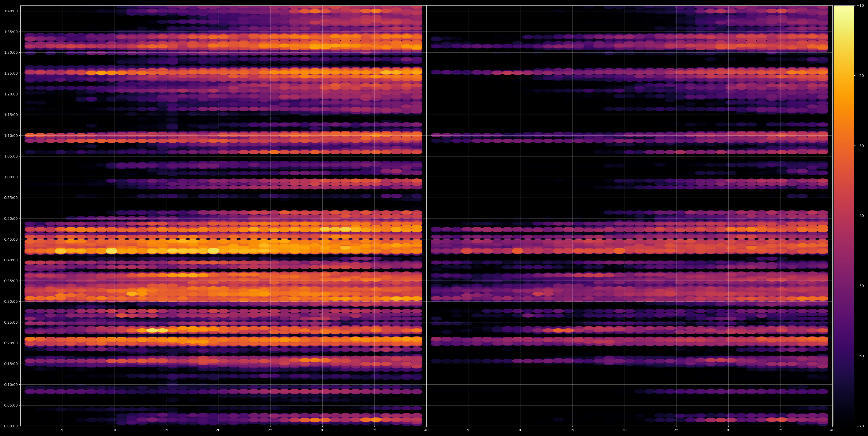Click the 1:40:00 y-axis tick label
This screenshot has width=868, height=436.
tap(11, 11)
